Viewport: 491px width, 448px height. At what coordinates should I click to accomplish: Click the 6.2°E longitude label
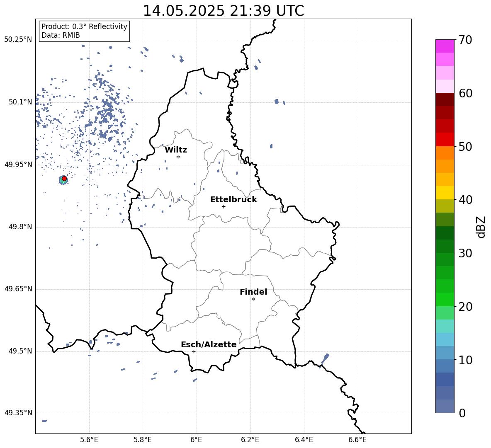point(250,440)
